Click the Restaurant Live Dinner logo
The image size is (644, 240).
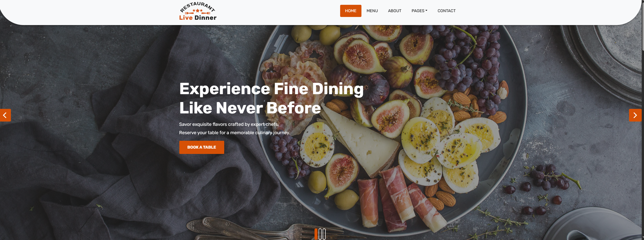coord(198,11)
